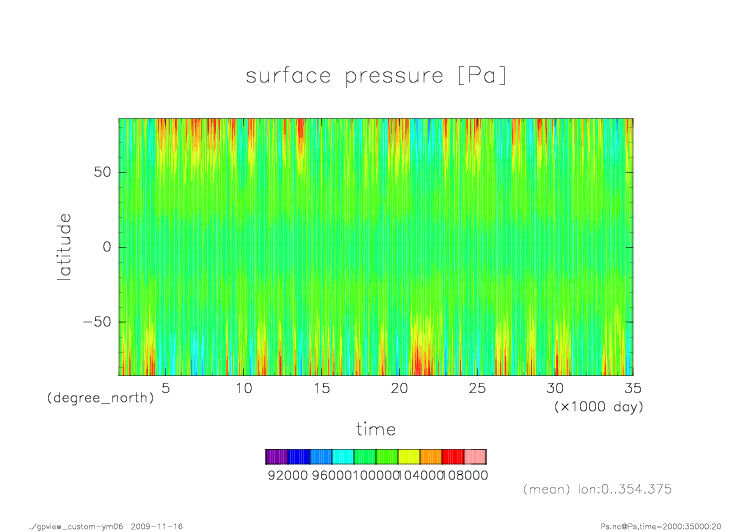The width and height of the screenshot is (752, 532).
Task: Click the "surface pressure [Pa]" plot title
Action: [376, 76]
